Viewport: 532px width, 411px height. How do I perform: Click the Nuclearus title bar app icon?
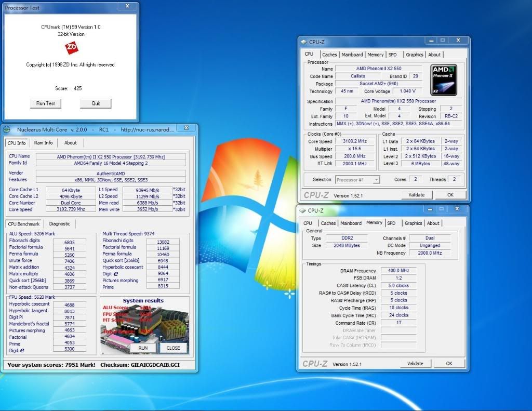point(6,129)
